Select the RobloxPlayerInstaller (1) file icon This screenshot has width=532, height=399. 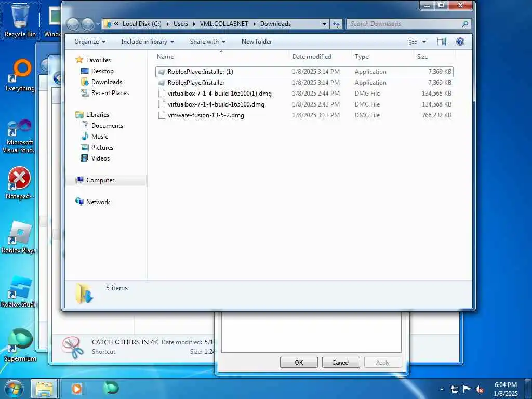pyautogui.click(x=162, y=72)
